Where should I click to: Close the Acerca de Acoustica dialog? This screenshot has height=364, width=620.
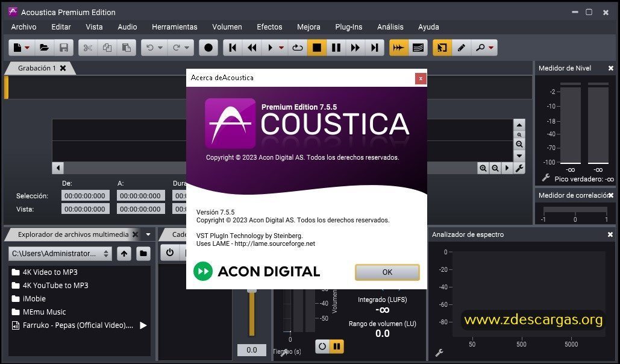421,78
